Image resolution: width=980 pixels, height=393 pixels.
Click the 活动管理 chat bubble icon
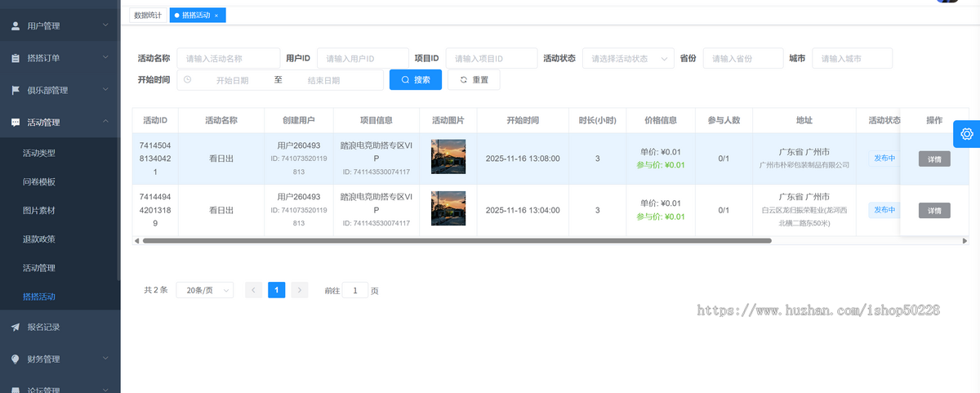[16, 123]
